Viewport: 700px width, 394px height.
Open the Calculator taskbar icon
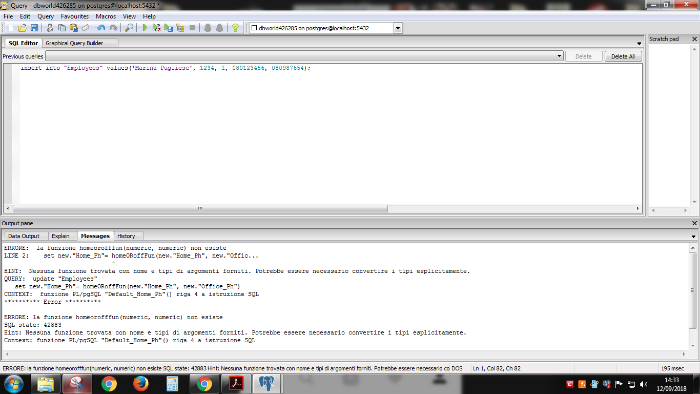coord(172,384)
